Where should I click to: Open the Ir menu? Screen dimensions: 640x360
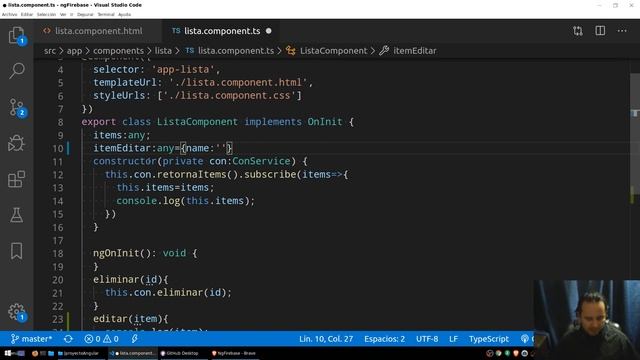[x=71, y=14]
